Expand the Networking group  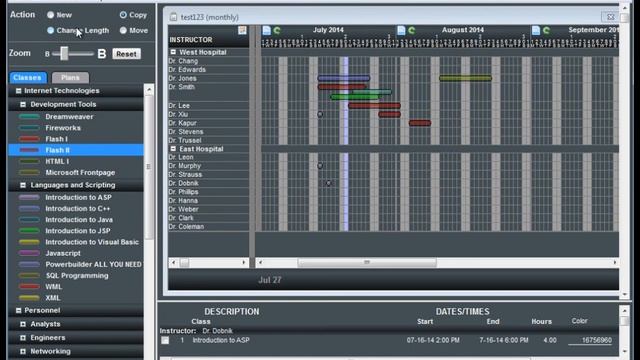[23, 351]
